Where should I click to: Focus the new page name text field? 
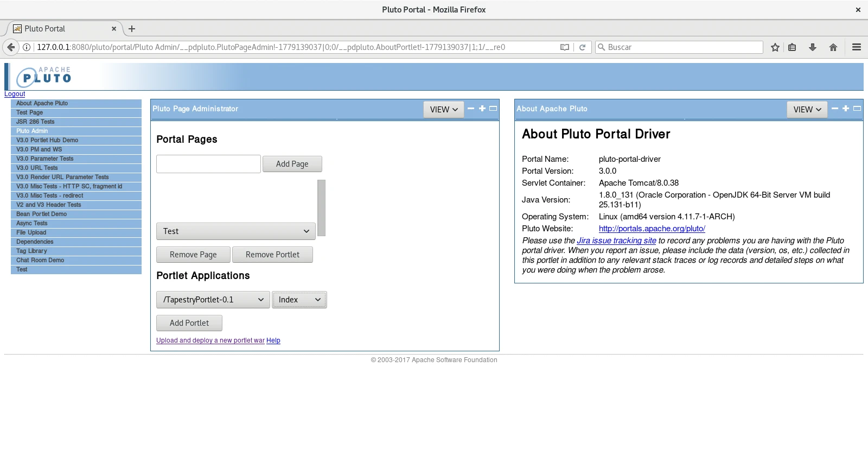click(x=208, y=164)
